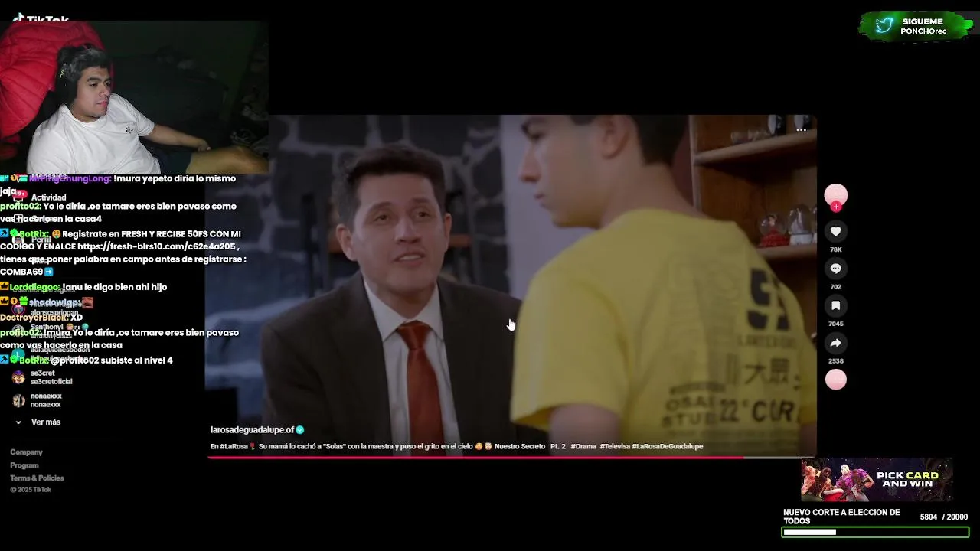Like the TikTok video with the heart icon
Viewport: 980px width, 551px height.
[835, 231]
